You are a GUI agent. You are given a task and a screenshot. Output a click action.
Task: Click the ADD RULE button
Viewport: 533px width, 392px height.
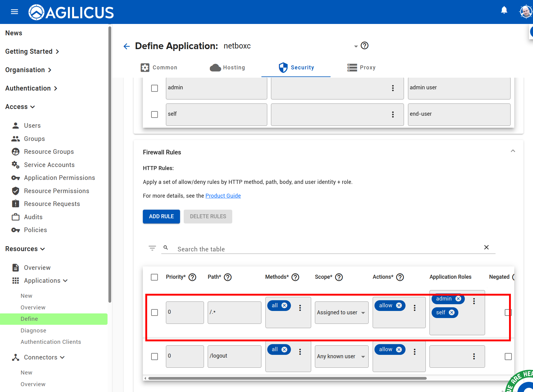coord(161,216)
